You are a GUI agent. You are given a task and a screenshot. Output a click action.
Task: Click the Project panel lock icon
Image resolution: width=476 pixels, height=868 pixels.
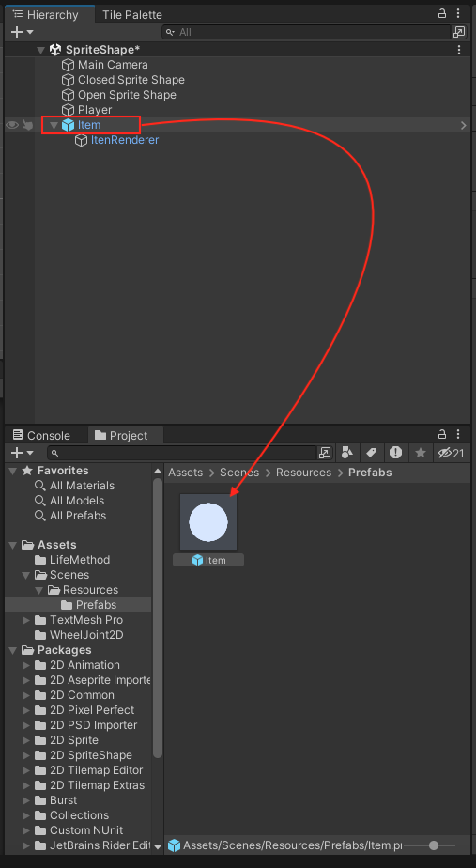click(x=441, y=433)
